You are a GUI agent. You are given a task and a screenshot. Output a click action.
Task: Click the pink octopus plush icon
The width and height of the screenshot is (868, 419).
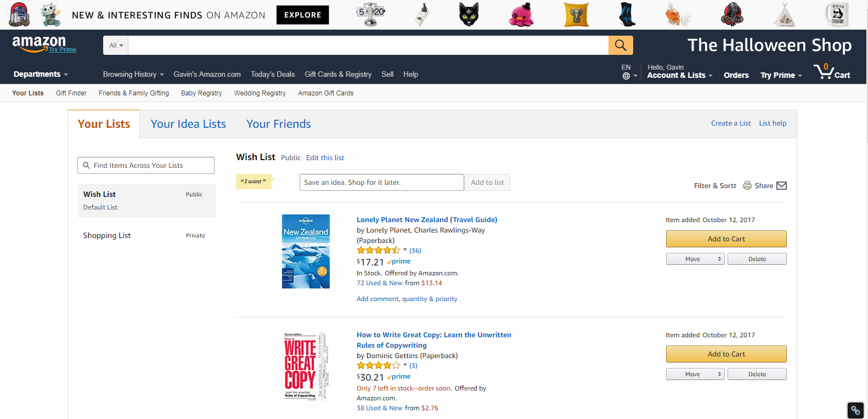pyautogui.click(x=521, y=15)
